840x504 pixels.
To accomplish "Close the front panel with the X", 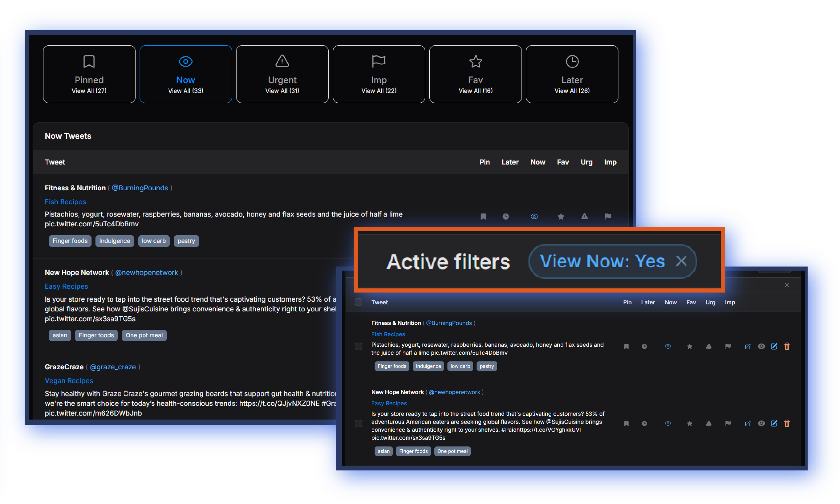I will (x=787, y=285).
